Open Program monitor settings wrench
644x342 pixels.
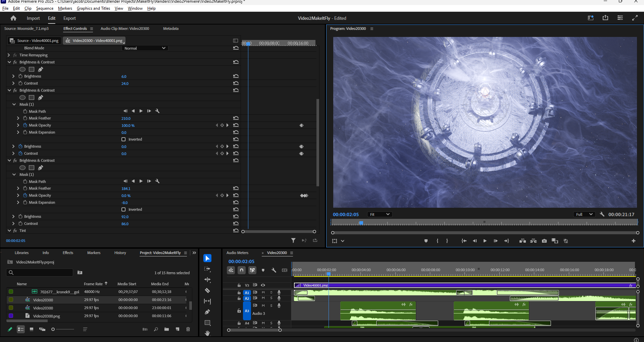[602, 214]
